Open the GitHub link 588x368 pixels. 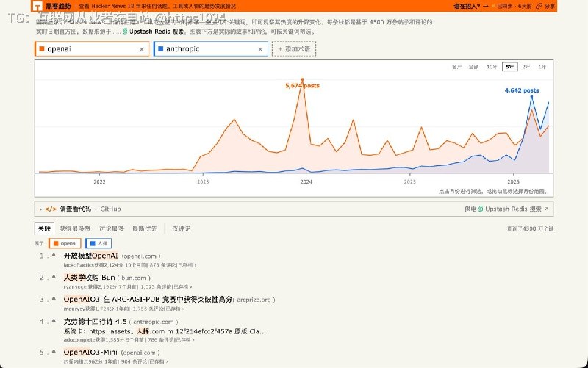[x=110, y=209]
